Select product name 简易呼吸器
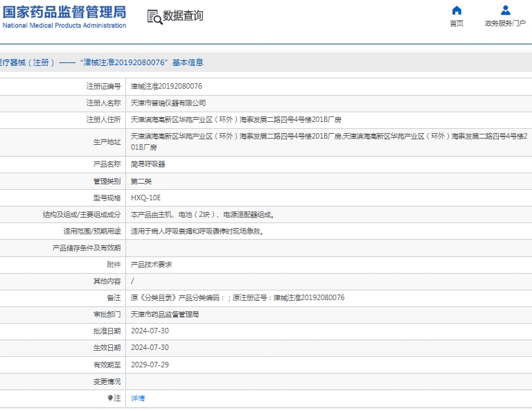This screenshot has height=411, width=532. point(148,164)
